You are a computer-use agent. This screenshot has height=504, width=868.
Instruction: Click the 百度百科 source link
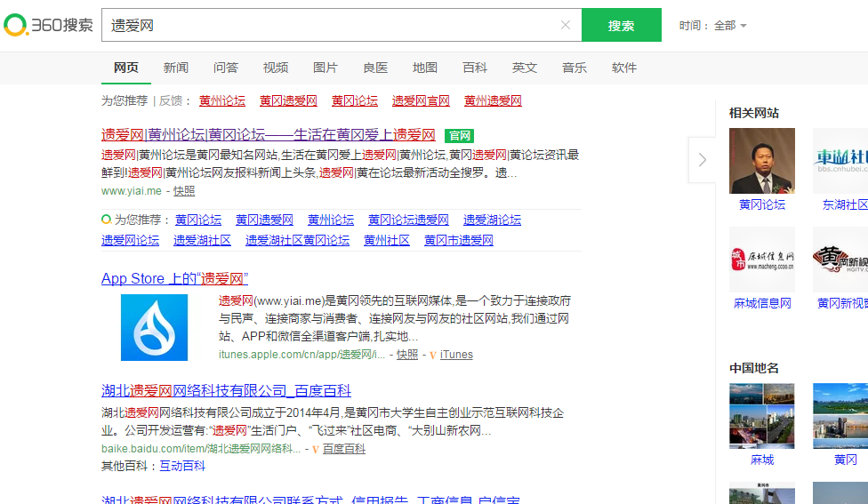click(344, 449)
